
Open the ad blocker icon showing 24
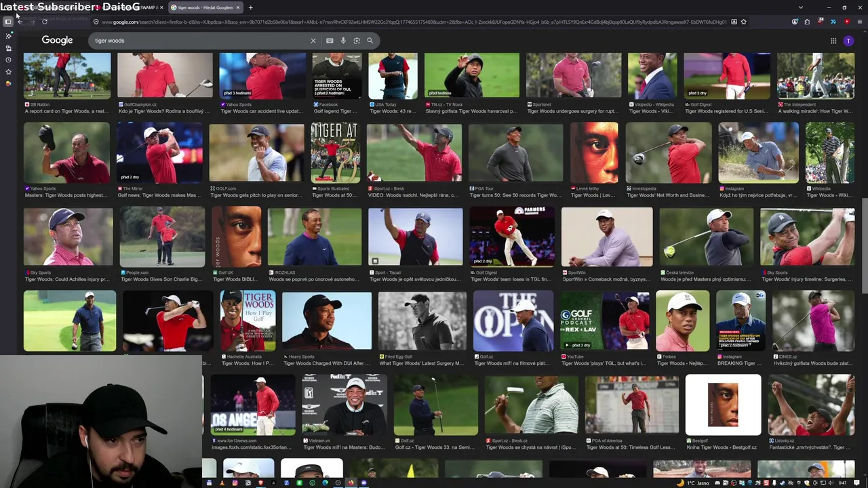click(820, 22)
